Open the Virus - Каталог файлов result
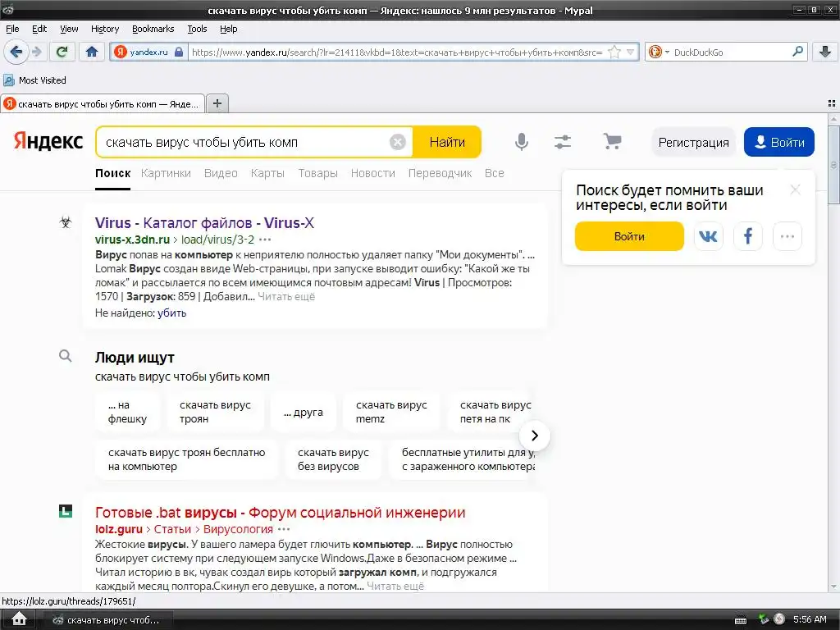This screenshot has width=840, height=630. pyautogui.click(x=204, y=222)
